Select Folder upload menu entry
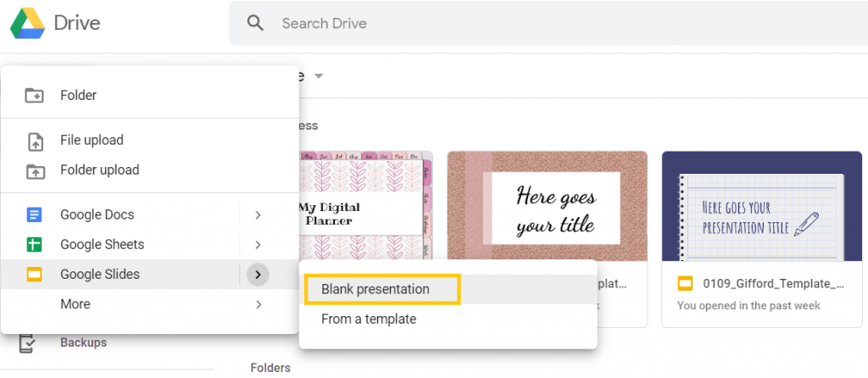Image resolution: width=868 pixels, height=378 pixels. coord(100,170)
